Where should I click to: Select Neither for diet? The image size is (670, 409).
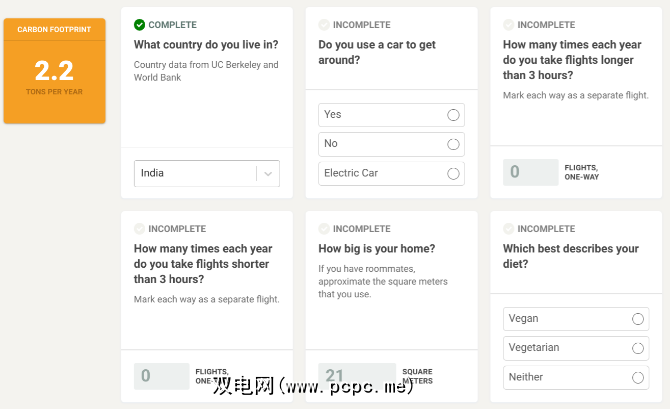tap(638, 377)
